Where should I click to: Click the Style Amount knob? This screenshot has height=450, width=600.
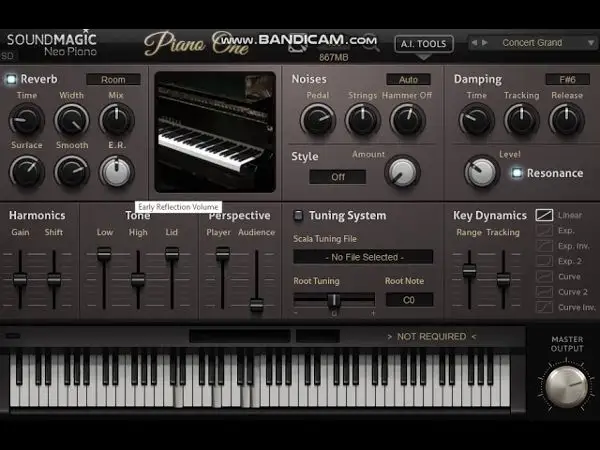402,172
